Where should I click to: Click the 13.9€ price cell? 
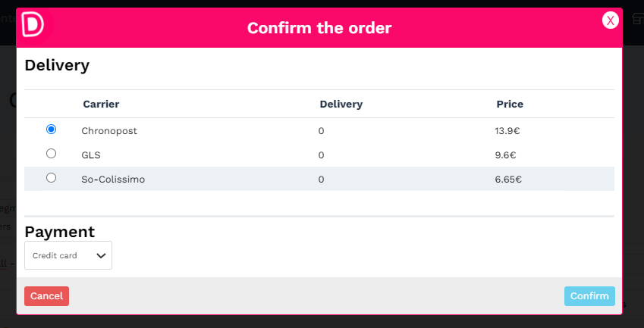coord(507,131)
